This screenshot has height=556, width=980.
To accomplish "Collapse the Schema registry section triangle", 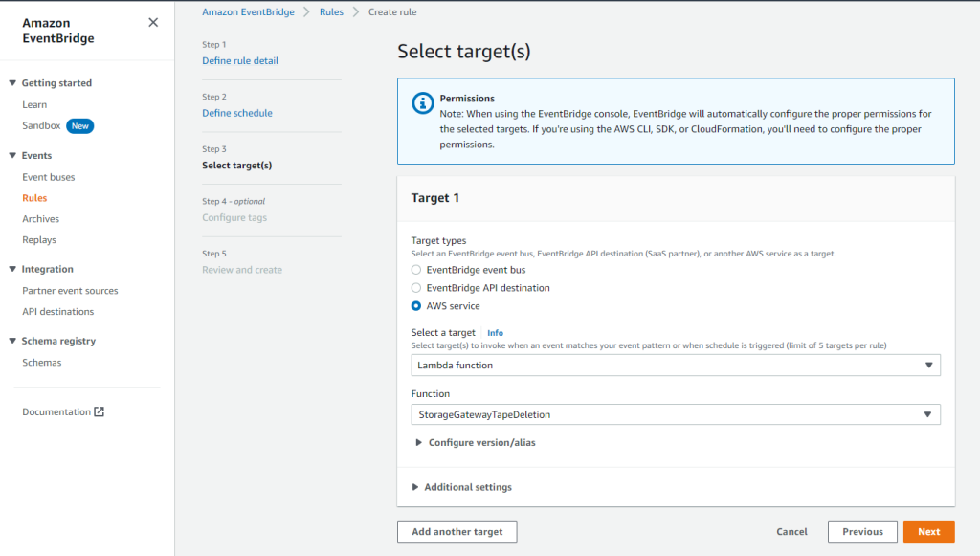I will (x=12, y=341).
